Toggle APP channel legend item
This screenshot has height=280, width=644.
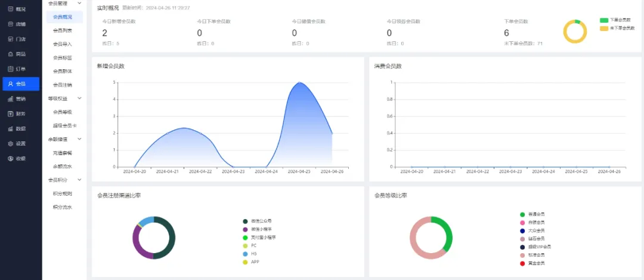click(251, 262)
